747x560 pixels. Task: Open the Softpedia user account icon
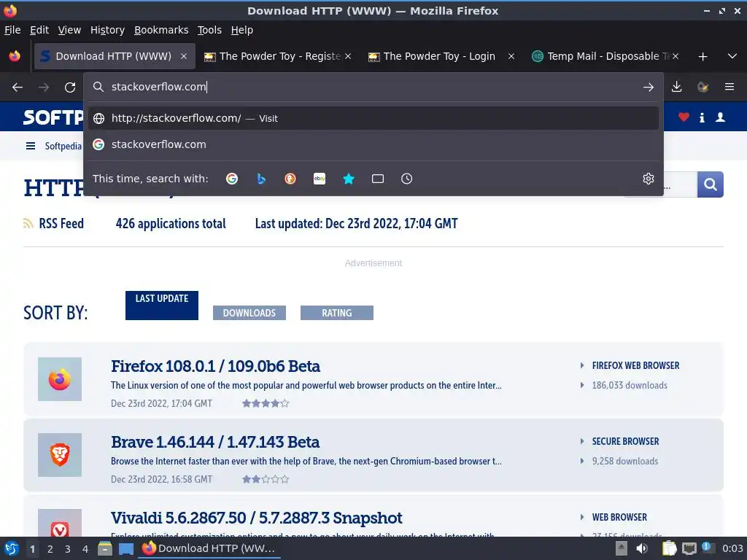point(720,117)
